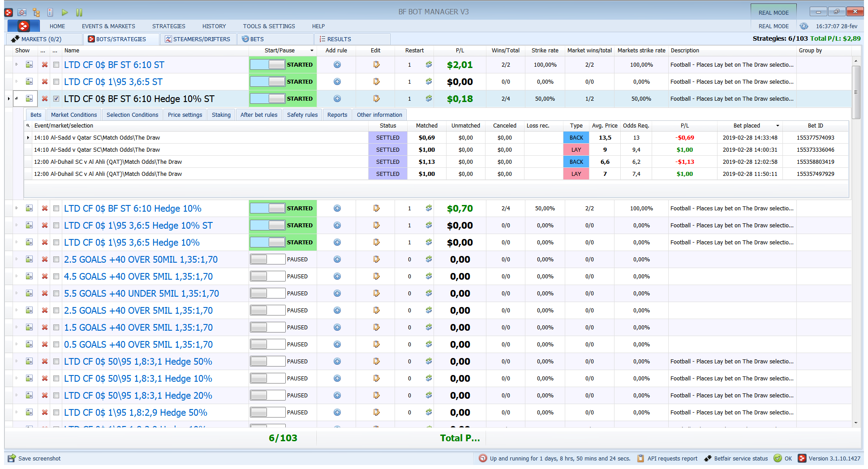868x469 pixels.
Task: Pause strategy LTD CF 0$ BF ST 6:10 Hedge 10%
Action: (x=267, y=208)
